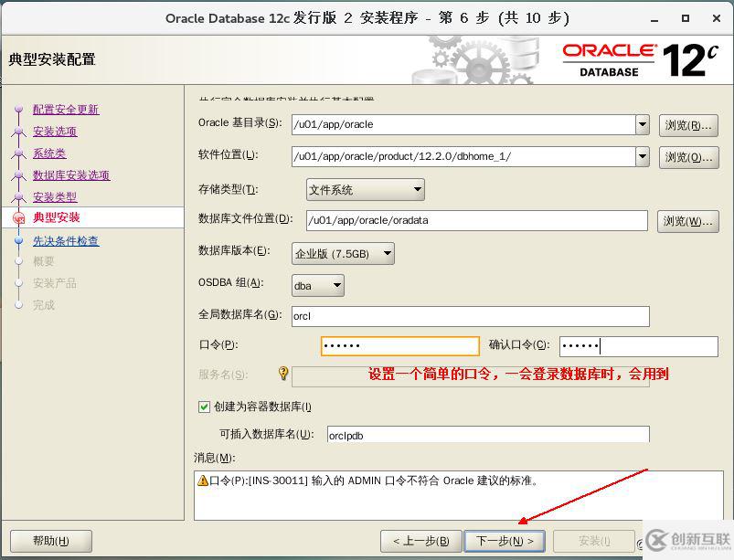Click the global database name field
Screen dimensions: 734x560
(470, 316)
